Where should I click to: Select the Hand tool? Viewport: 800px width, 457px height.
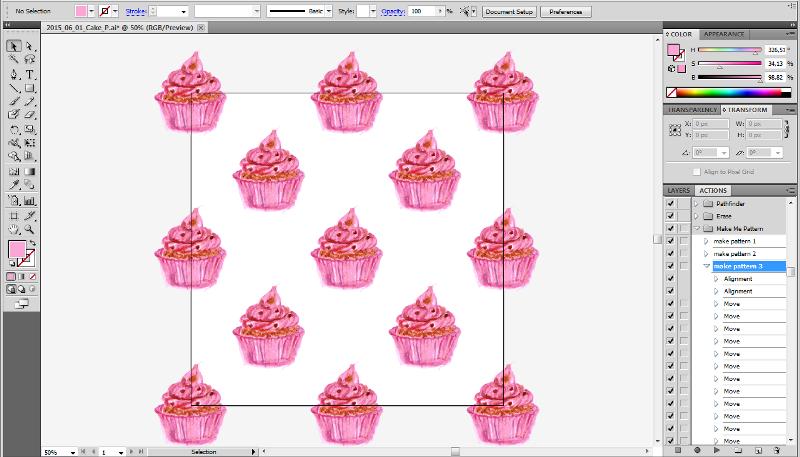14,230
